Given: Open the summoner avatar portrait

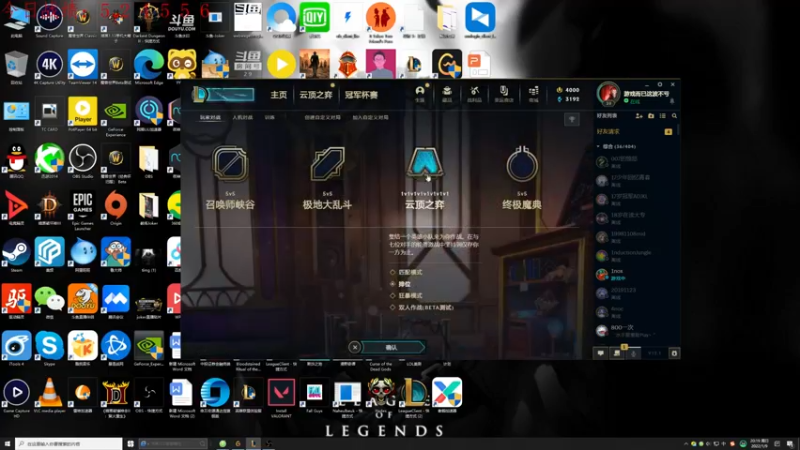Looking at the screenshot, I should (608, 93).
